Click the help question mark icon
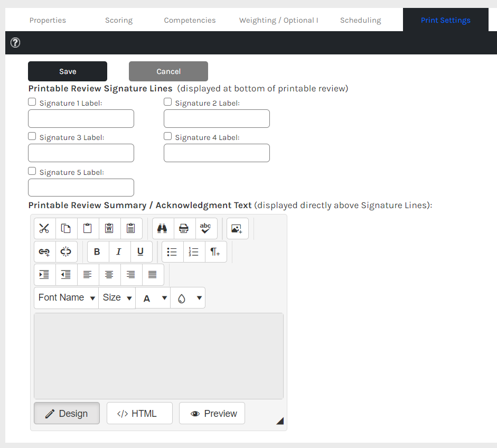 tap(15, 42)
